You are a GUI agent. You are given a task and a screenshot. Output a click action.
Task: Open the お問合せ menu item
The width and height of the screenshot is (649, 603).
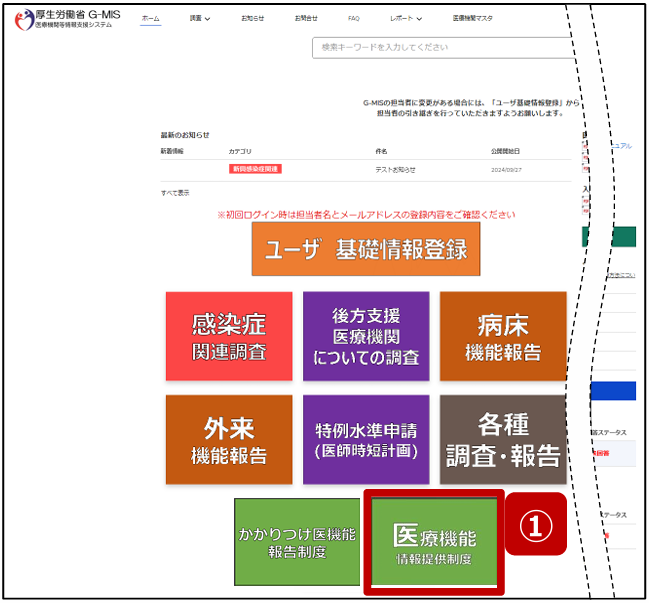[306, 18]
